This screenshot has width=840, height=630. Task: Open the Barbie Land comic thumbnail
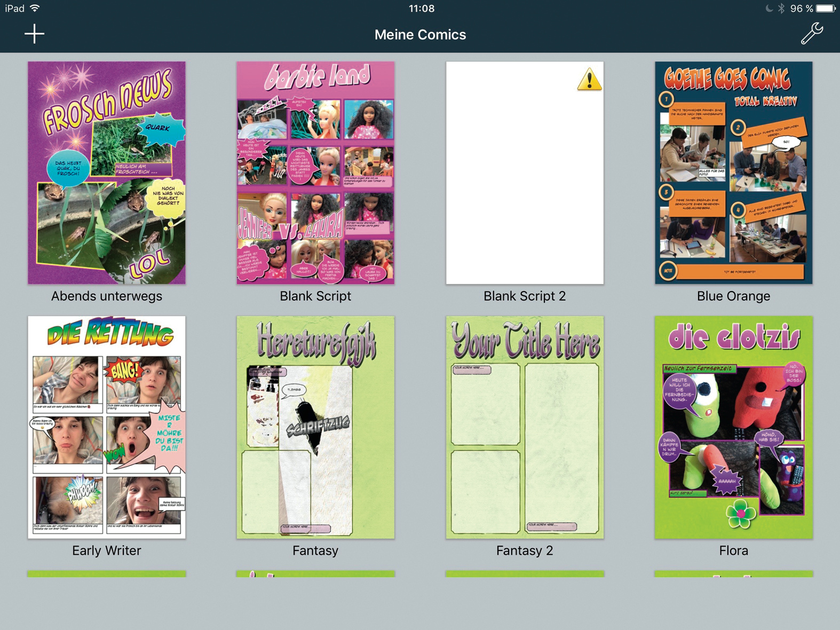pos(315,172)
